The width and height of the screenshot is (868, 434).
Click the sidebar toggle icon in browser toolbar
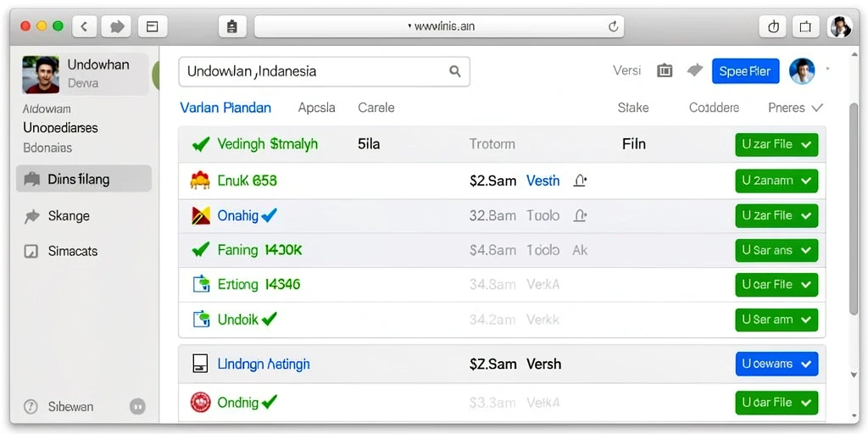click(x=153, y=26)
